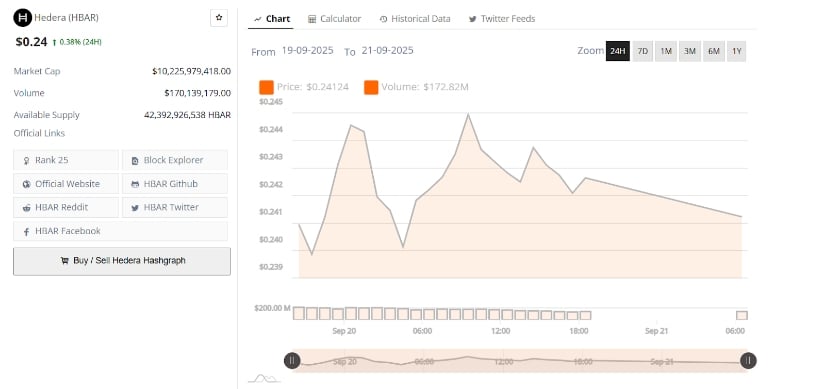Open the Twitter Feeds tab
The width and height of the screenshot is (825, 389).
point(501,19)
